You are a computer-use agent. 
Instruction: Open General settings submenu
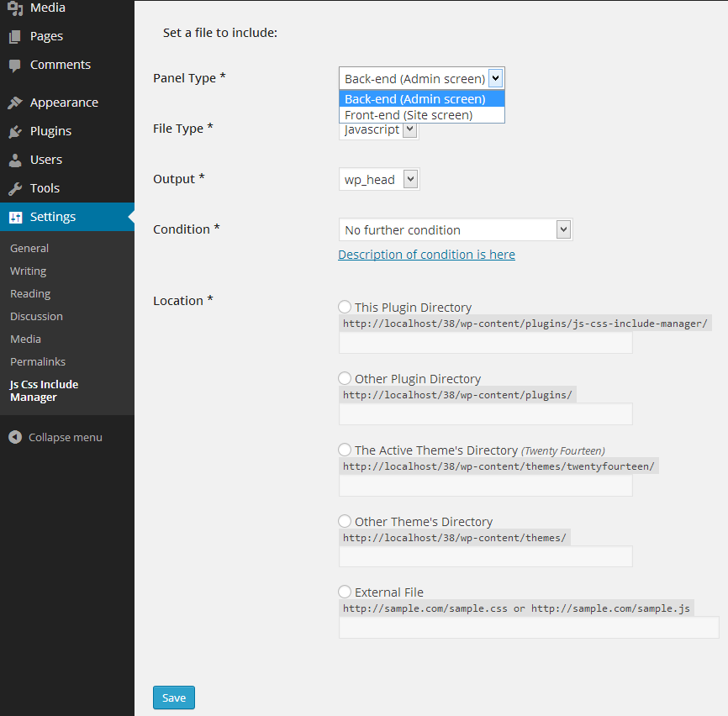pos(29,248)
